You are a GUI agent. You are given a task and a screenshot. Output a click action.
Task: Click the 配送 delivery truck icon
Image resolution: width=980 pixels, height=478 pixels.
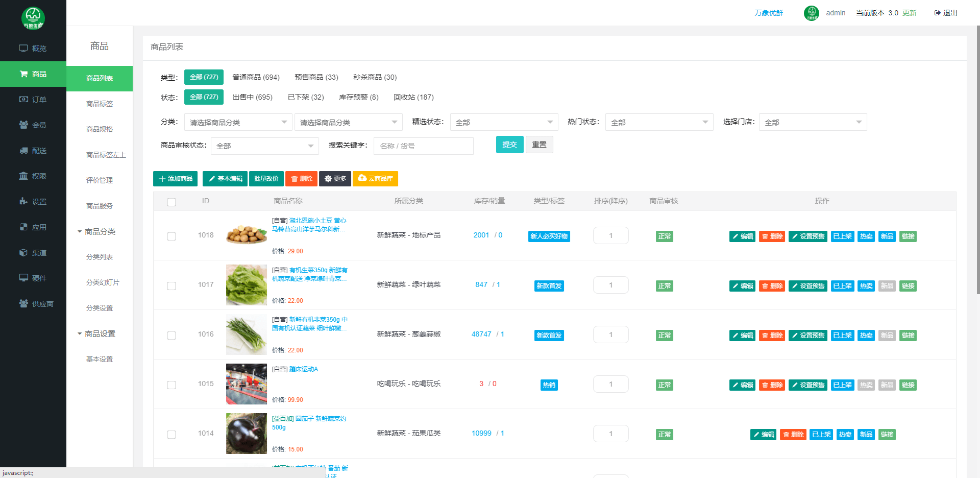click(x=23, y=151)
